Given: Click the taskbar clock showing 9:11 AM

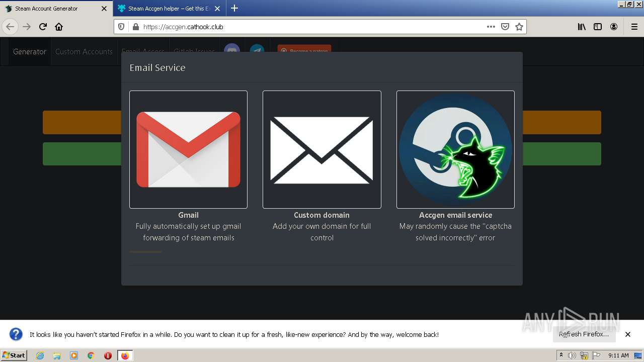Looking at the screenshot, I should coord(618,355).
